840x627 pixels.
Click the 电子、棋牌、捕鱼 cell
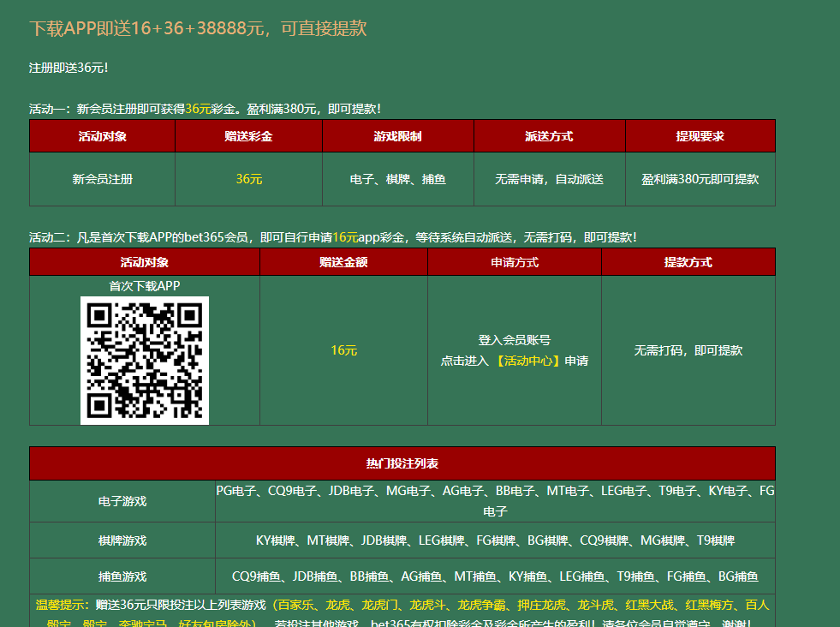[x=397, y=179]
